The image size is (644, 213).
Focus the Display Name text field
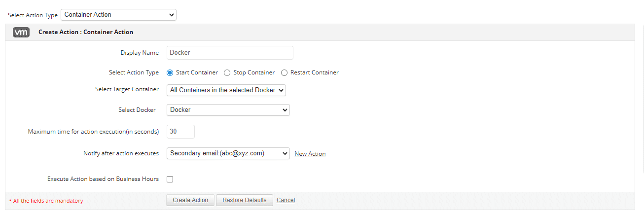[x=230, y=53]
